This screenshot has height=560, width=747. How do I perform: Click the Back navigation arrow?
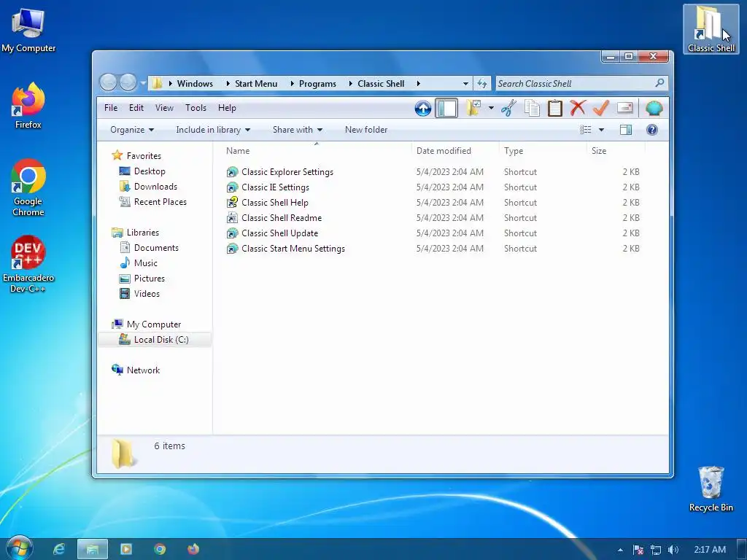click(x=108, y=83)
